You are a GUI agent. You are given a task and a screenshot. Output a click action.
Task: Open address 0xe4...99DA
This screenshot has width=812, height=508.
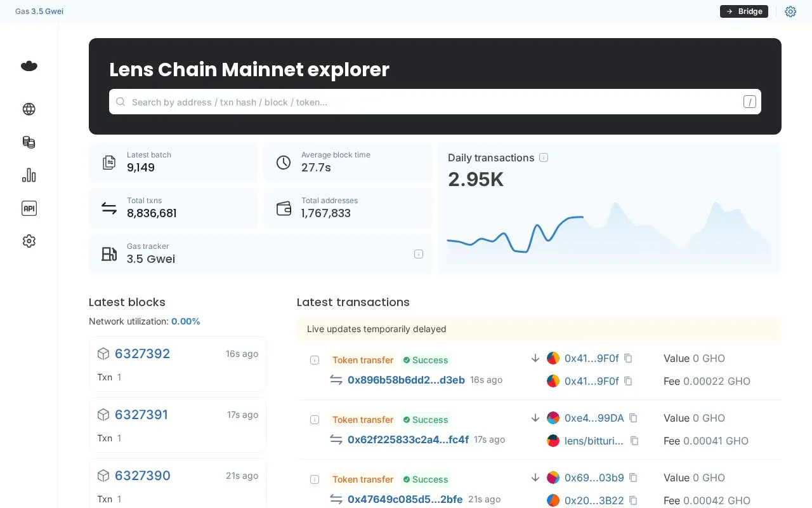click(x=594, y=418)
